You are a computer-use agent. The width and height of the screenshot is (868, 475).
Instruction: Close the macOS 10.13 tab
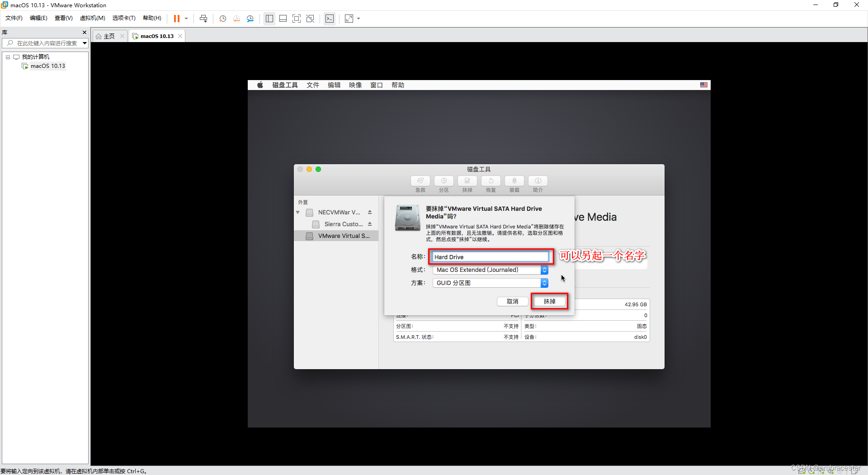tap(180, 36)
